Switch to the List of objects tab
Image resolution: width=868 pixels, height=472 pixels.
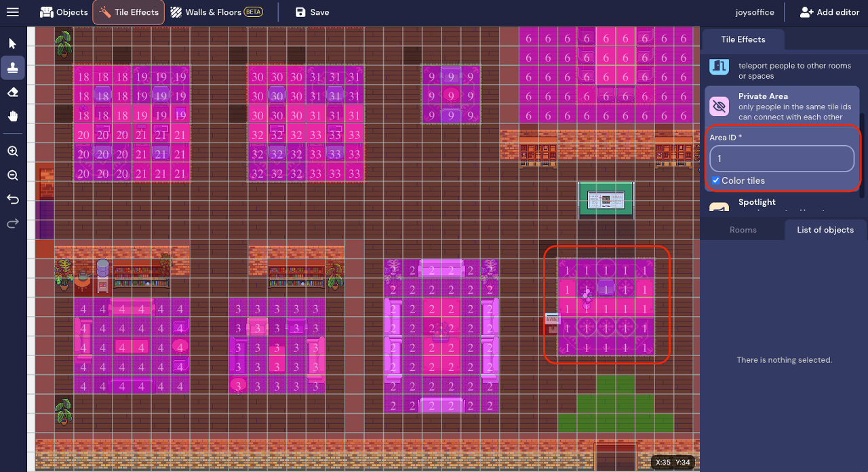825,230
